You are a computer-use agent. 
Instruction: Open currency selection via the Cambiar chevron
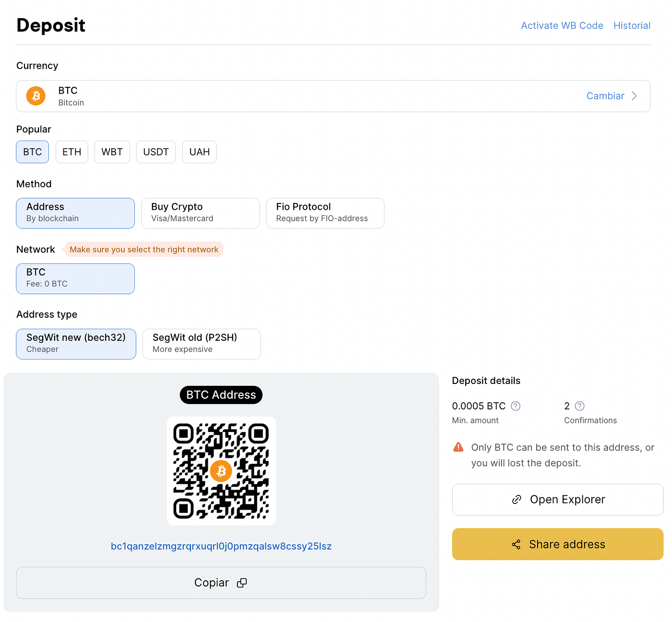pyautogui.click(x=635, y=96)
